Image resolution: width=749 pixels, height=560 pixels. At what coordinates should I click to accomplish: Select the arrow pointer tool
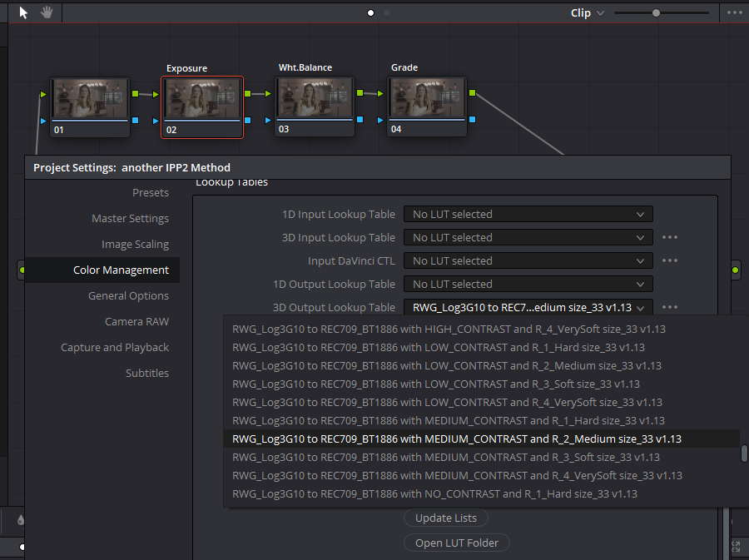(23, 12)
